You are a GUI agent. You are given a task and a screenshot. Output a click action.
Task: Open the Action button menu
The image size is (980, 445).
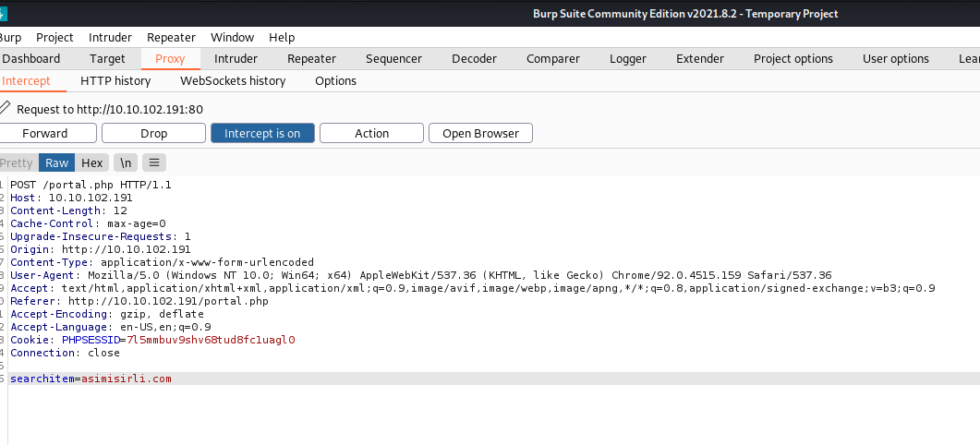[372, 133]
